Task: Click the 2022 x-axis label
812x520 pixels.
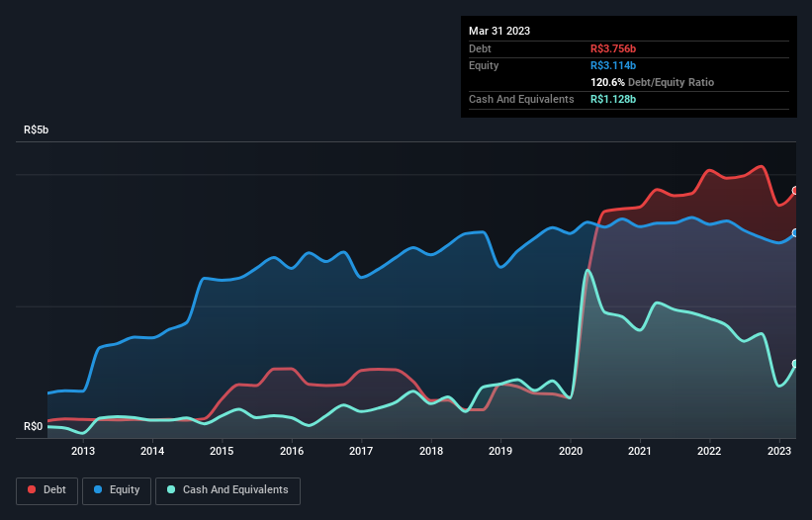Action: coord(709,451)
